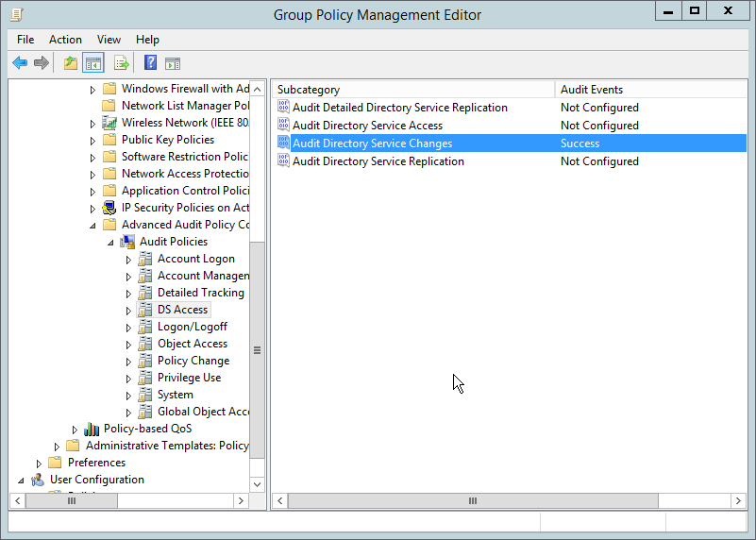Expand the Preferences folder

(40, 463)
